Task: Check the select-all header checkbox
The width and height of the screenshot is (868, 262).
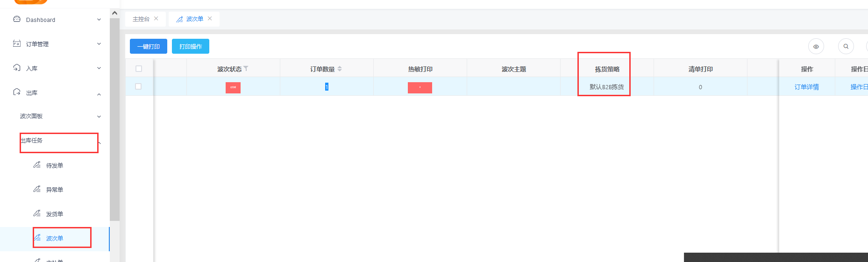Action: [139, 69]
